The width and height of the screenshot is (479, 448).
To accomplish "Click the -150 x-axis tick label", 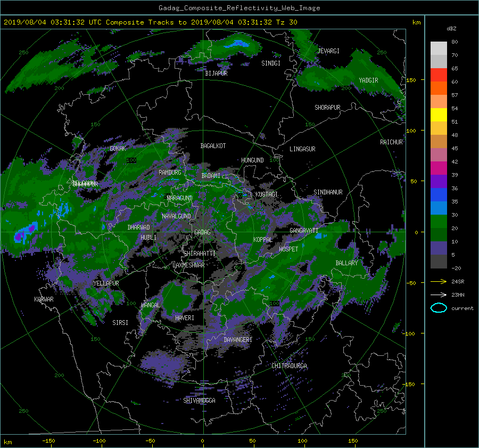I will (48, 441).
